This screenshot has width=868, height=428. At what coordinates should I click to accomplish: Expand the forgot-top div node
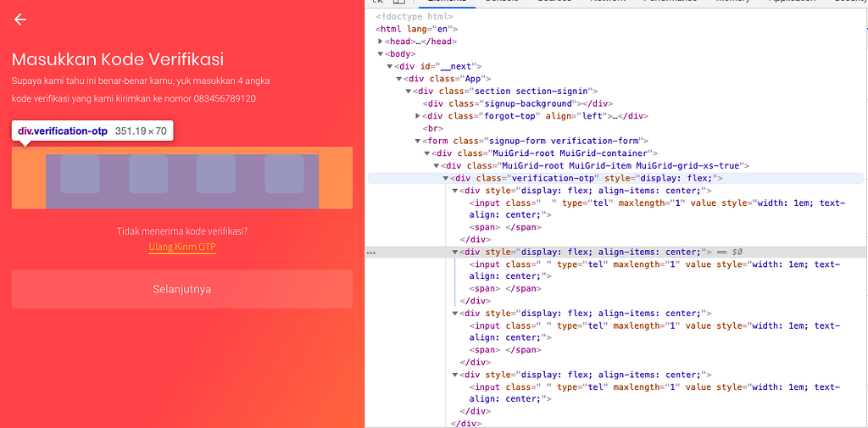pyautogui.click(x=418, y=116)
